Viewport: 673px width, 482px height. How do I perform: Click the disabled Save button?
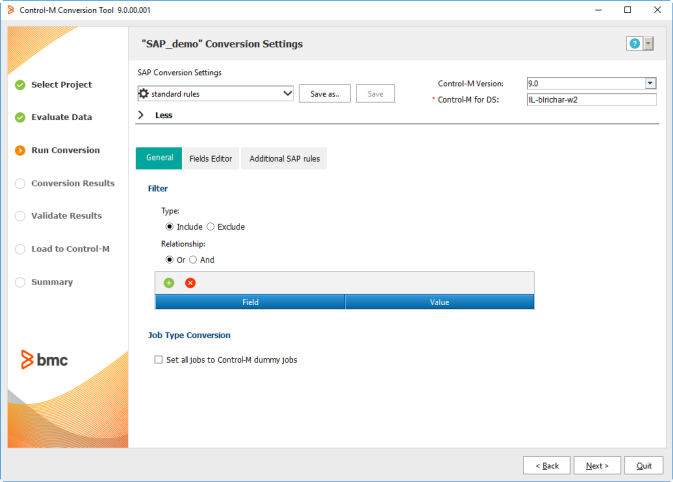click(375, 94)
